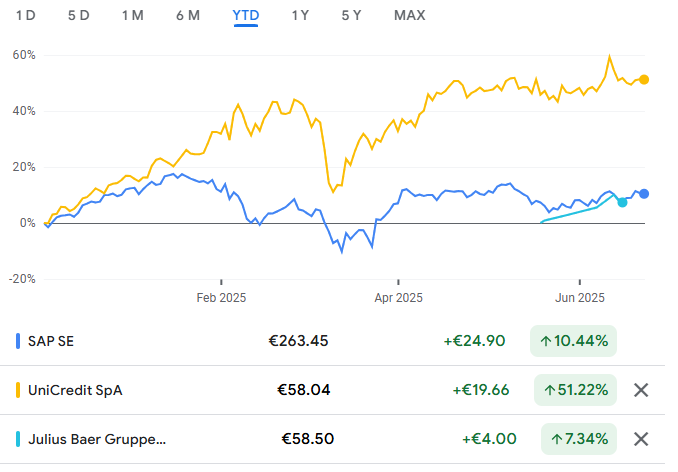678x472 pixels.
Task: Click the +€24.90 change value
Action: point(474,341)
